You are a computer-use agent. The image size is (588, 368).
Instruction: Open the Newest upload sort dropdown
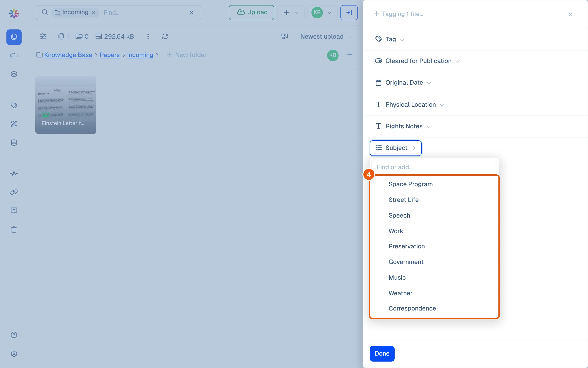(x=326, y=37)
